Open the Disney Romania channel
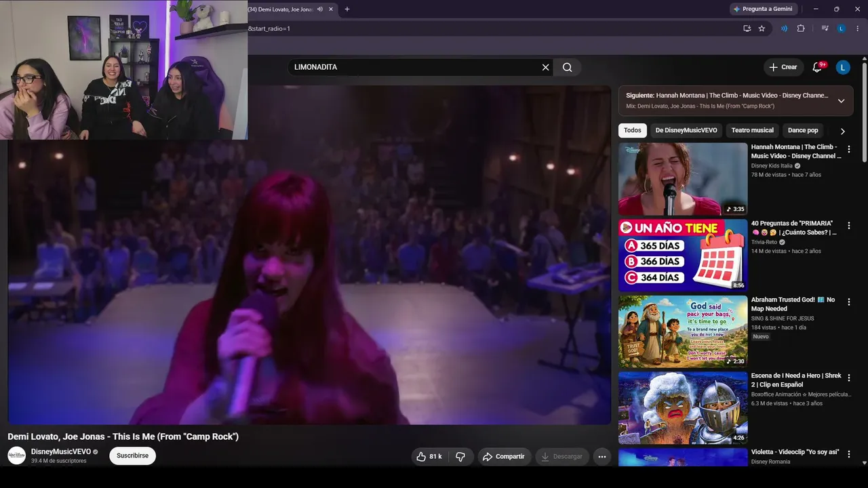 point(770,462)
